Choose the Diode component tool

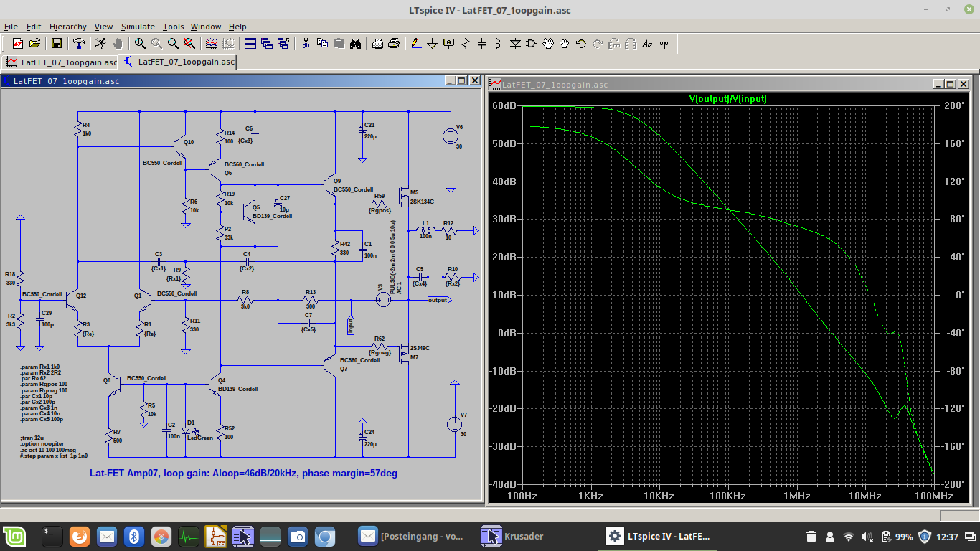point(515,44)
